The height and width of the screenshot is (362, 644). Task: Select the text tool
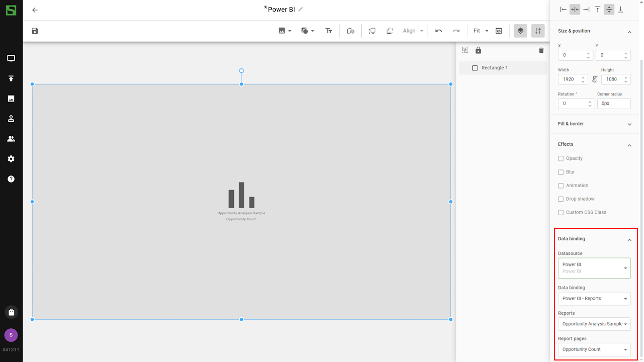[329, 31]
